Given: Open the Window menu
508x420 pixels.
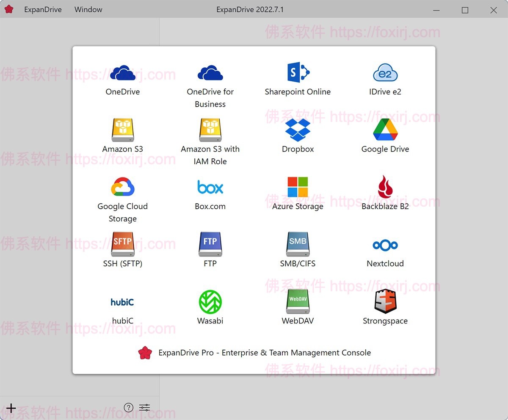Looking at the screenshot, I should 88,9.
